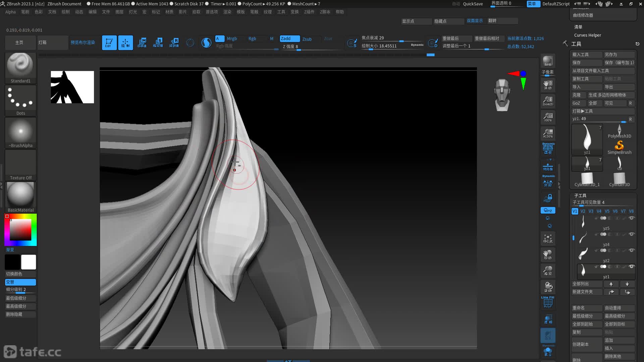
Task: Enable Zsub mode
Action: [x=307, y=39]
